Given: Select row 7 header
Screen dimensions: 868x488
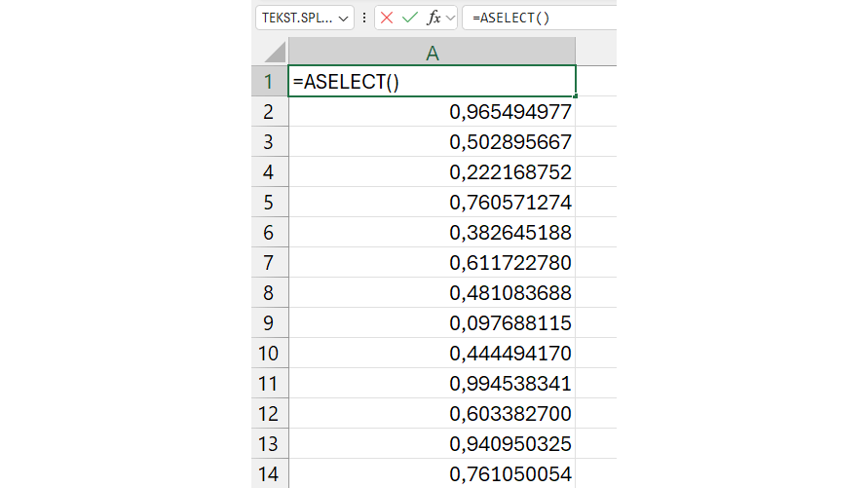Looking at the screenshot, I should [269, 262].
